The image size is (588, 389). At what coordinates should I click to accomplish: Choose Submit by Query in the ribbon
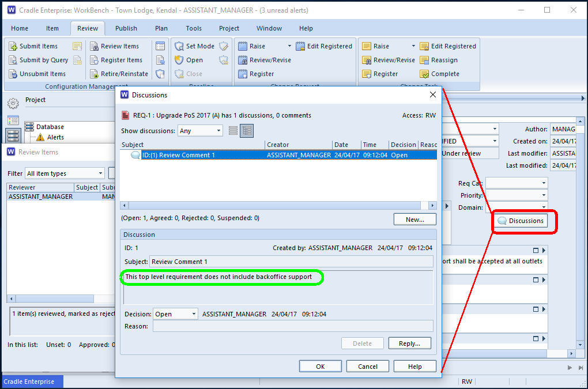pyautogui.click(x=39, y=60)
